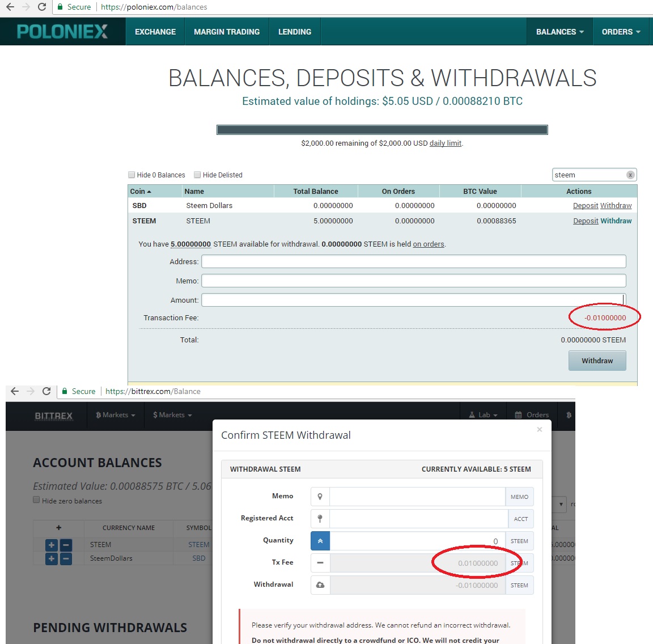Switch to the MARGIN TRADING tab
The height and width of the screenshot is (644, 653).
point(226,32)
